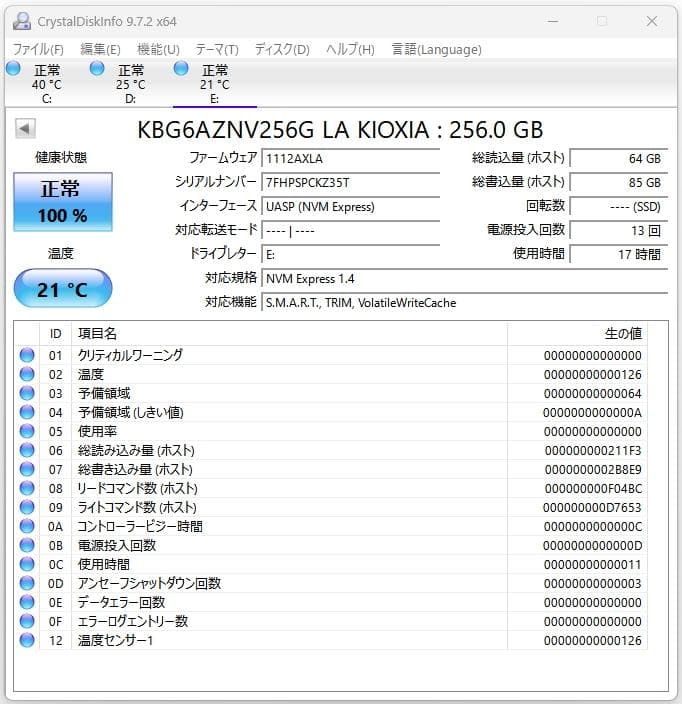Click status orb for アンセーフシャットダウン回数 row
This screenshot has height=704, width=682.
pos(27,583)
